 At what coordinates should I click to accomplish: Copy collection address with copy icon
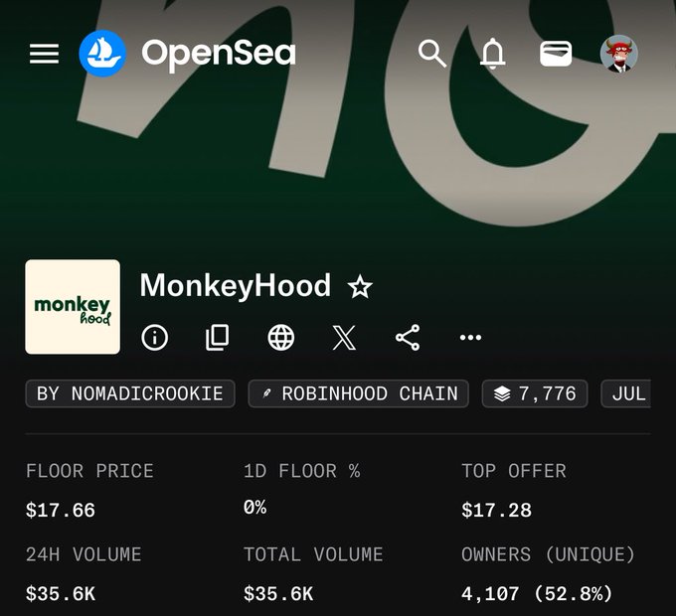[x=218, y=337]
